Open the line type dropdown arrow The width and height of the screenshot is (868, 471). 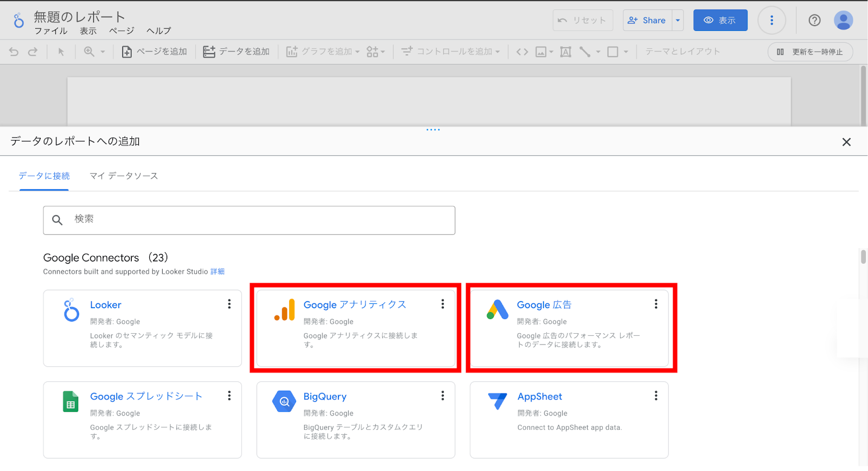[598, 52]
